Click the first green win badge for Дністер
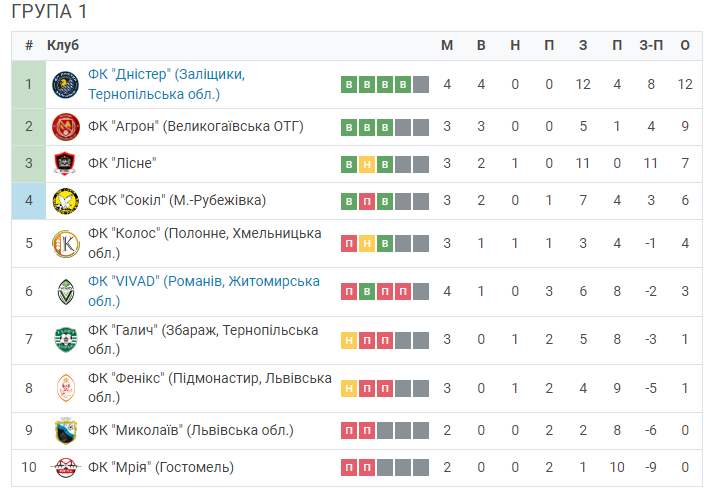This screenshot has height=494, width=710. (x=349, y=85)
